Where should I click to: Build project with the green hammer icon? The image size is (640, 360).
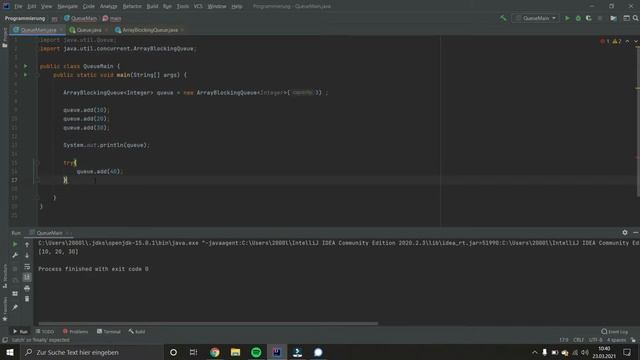tap(503, 18)
